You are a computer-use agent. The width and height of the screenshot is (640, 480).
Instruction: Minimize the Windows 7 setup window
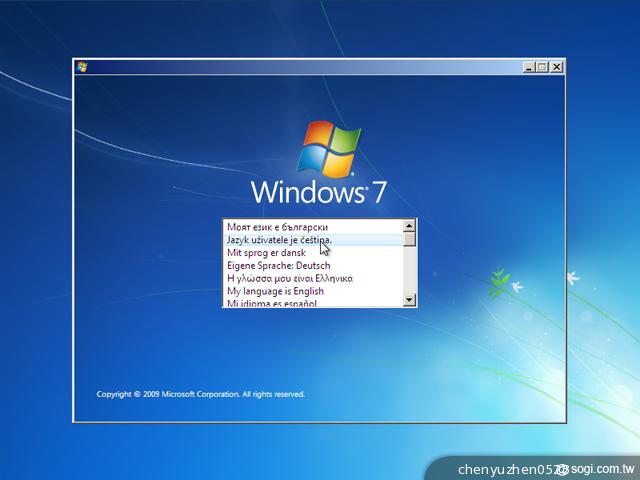tap(529, 67)
